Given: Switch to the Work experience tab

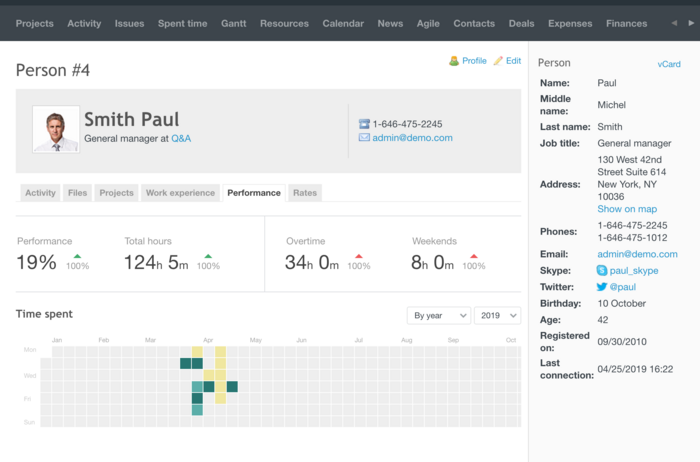Looking at the screenshot, I should click(180, 193).
